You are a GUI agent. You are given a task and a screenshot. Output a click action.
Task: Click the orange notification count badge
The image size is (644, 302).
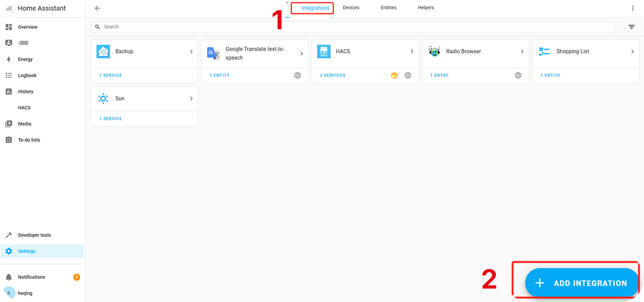tap(76, 277)
